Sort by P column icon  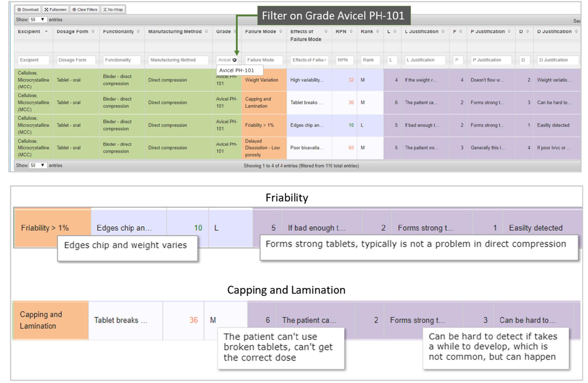click(x=461, y=31)
